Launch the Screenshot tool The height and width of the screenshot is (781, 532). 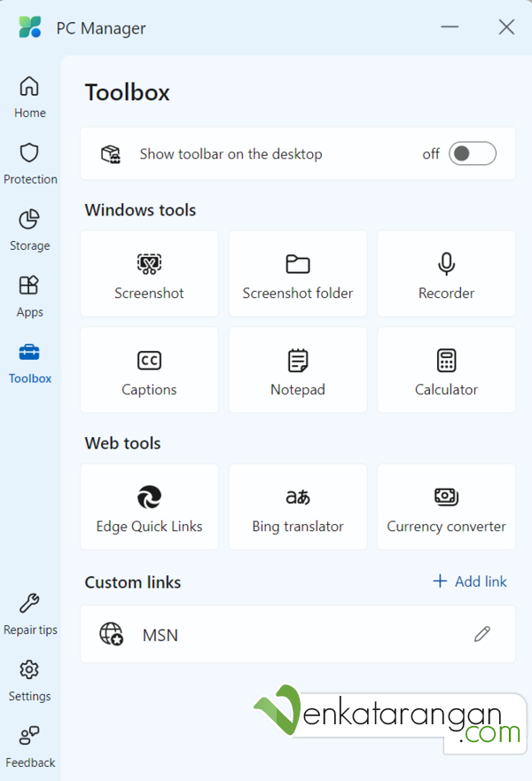149,273
